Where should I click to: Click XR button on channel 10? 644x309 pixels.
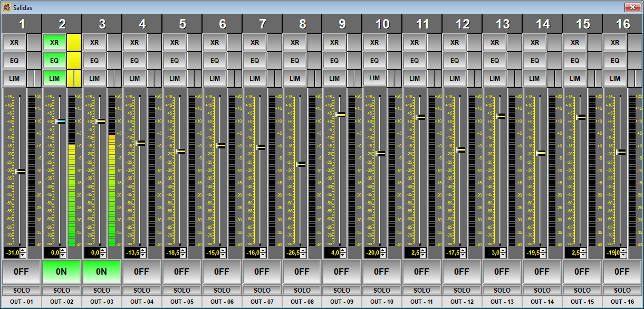tap(374, 42)
